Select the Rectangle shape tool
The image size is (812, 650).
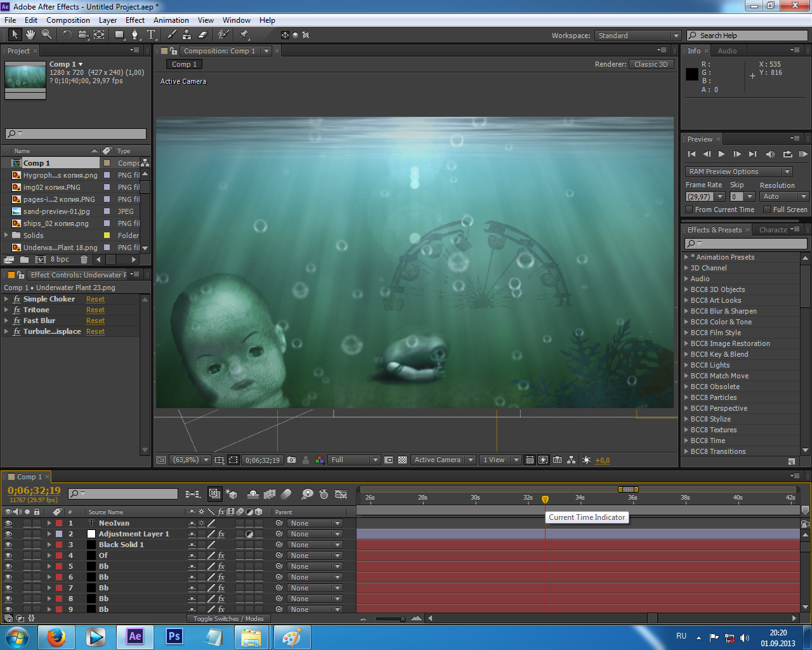pyautogui.click(x=119, y=34)
